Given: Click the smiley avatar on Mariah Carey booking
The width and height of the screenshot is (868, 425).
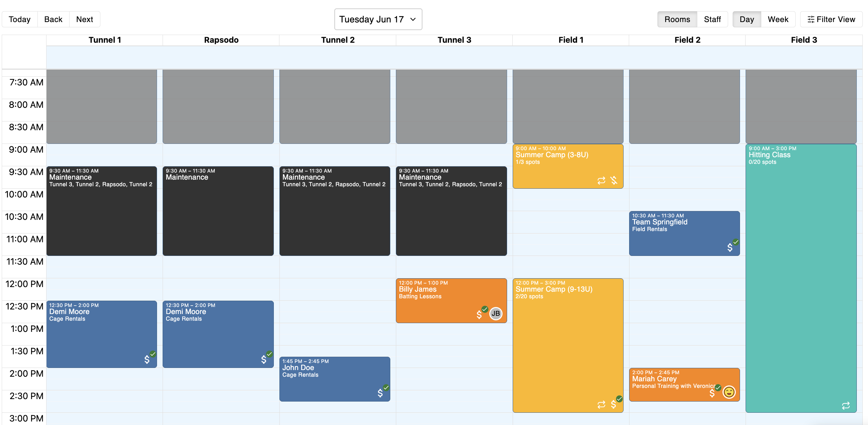Looking at the screenshot, I should click(729, 392).
